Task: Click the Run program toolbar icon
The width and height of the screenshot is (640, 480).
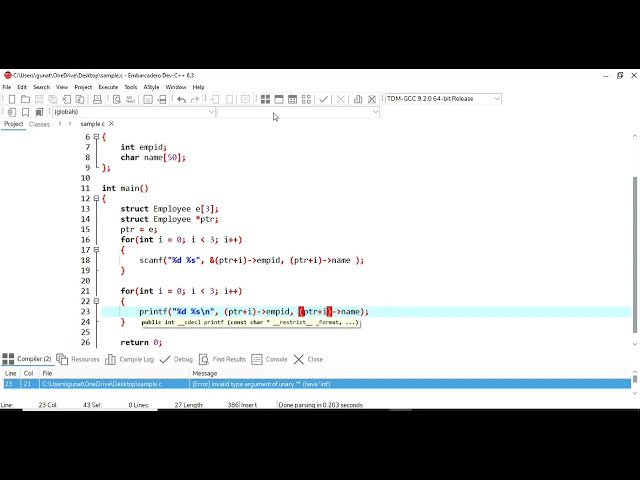Action: pos(279,99)
